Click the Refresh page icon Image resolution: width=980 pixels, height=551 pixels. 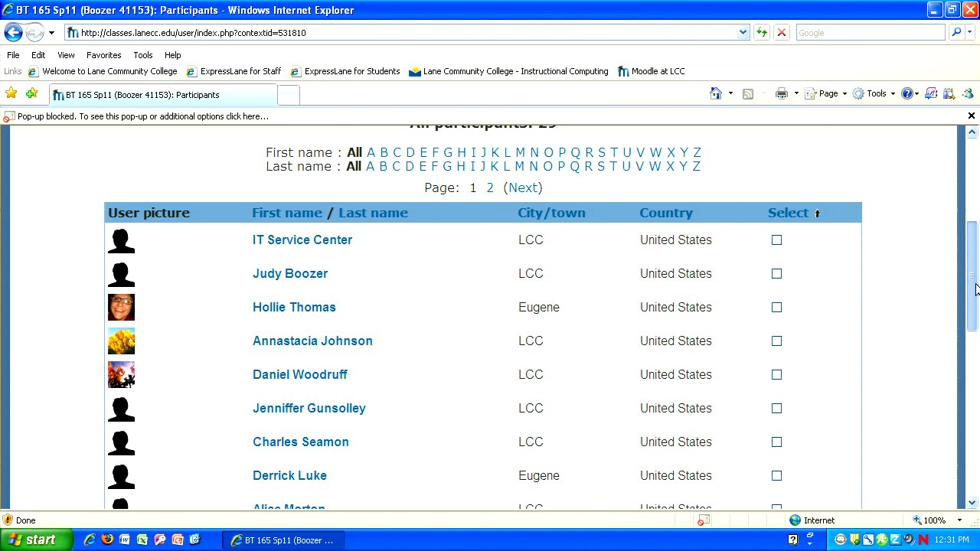[762, 33]
